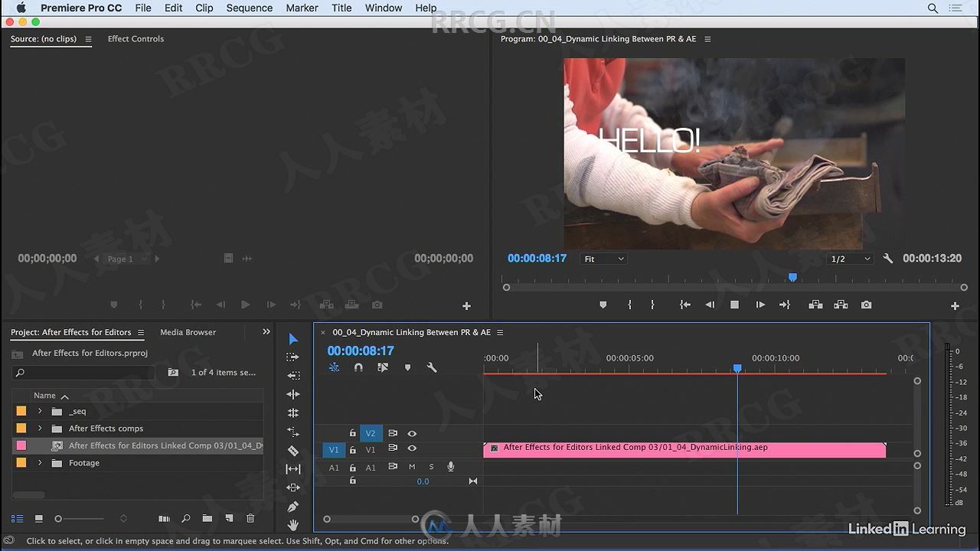Viewport: 980px width, 551px height.
Task: Select the Track Select Forward tool
Action: tap(293, 357)
